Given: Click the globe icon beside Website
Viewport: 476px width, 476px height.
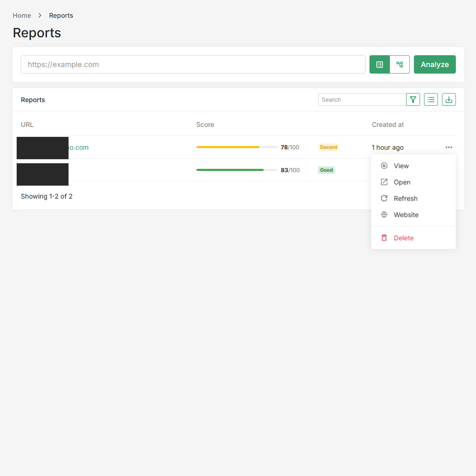Looking at the screenshot, I should (384, 215).
